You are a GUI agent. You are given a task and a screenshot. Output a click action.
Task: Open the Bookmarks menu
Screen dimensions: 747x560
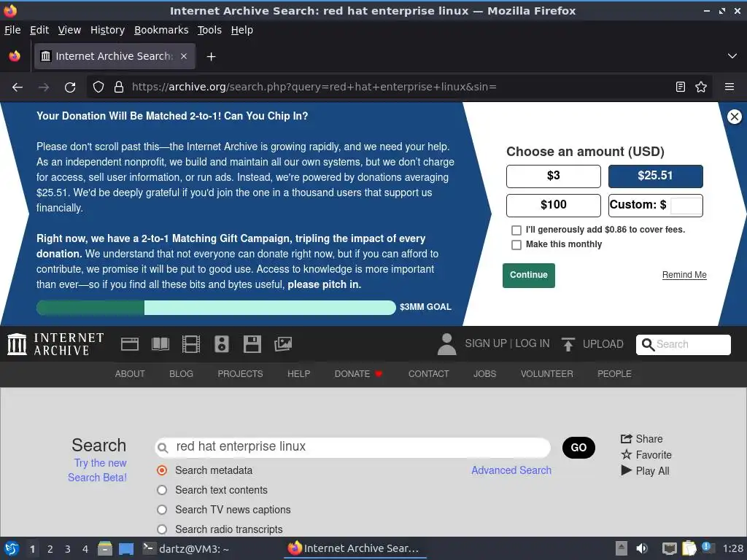click(161, 30)
